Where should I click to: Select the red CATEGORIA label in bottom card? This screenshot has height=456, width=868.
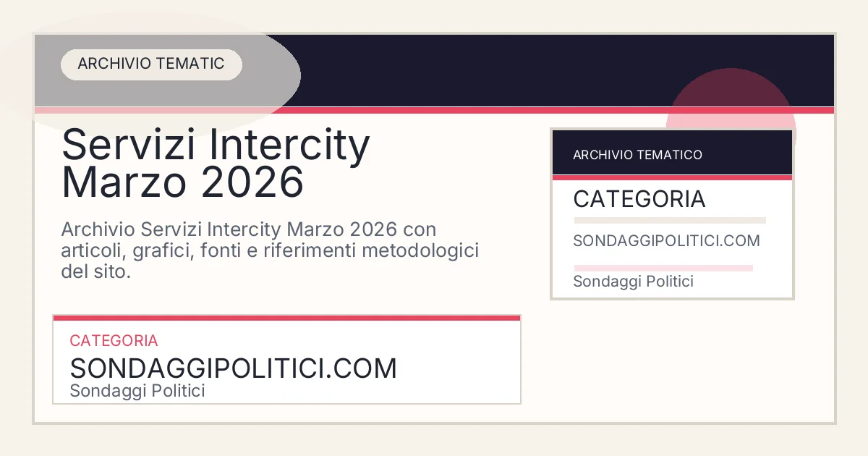tap(114, 340)
